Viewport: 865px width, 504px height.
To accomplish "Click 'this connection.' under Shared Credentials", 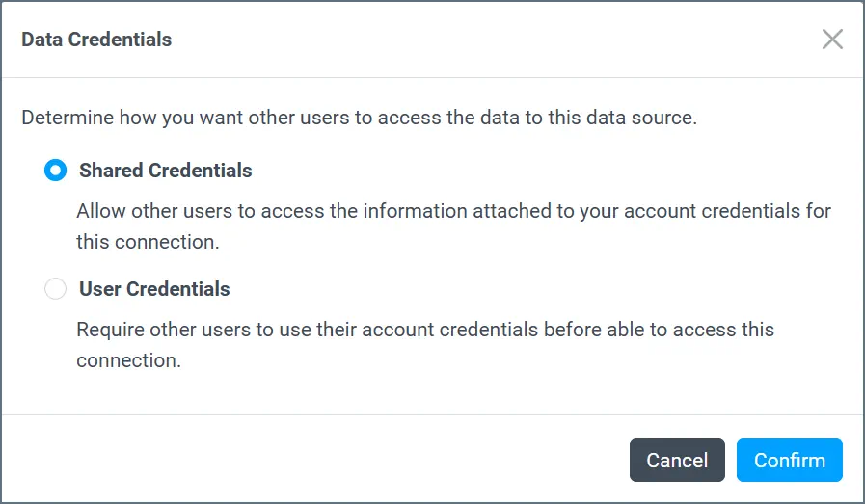I will point(148,241).
